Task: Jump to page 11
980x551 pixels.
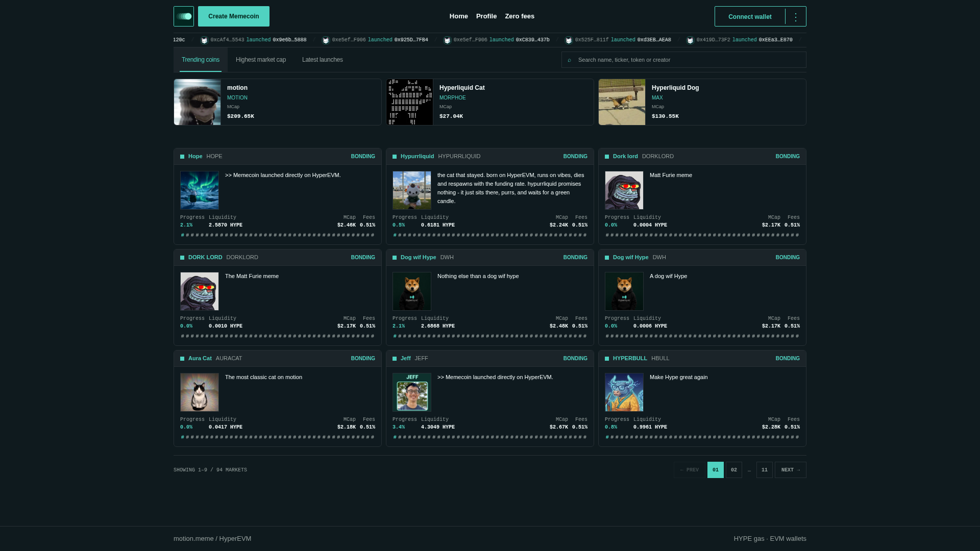Action: click(x=765, y=470)
